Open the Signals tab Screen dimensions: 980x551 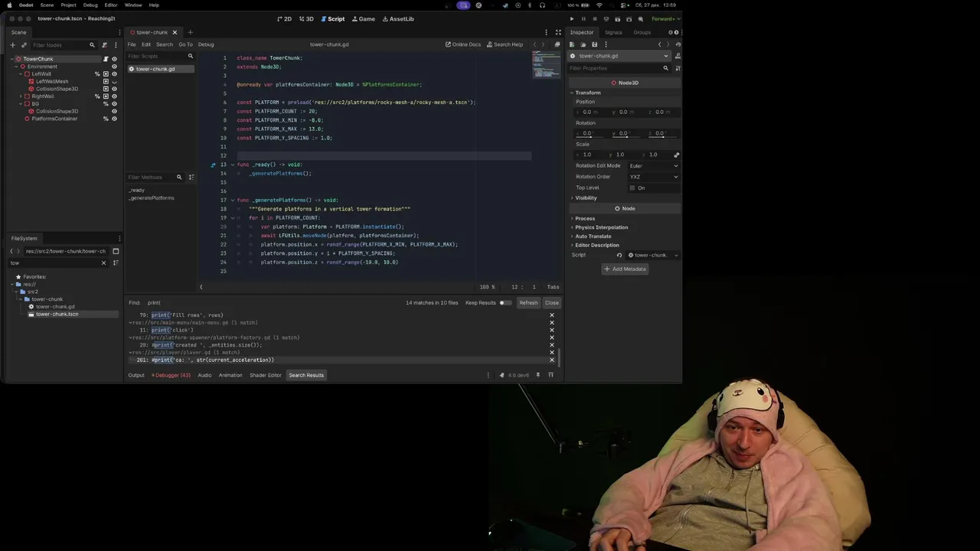coord(613,32)
